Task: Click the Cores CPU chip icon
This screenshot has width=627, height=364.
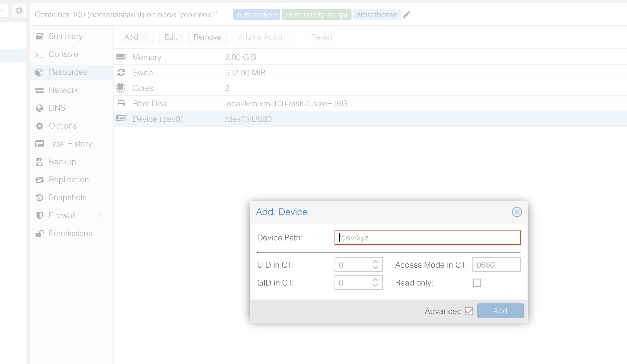Action: [121, 88]
